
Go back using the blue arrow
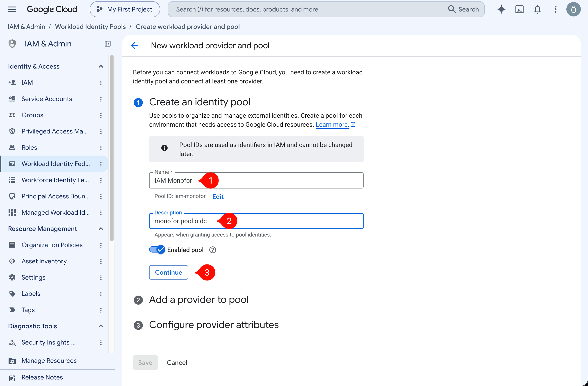pyautogui.click(x=135, y=46)
